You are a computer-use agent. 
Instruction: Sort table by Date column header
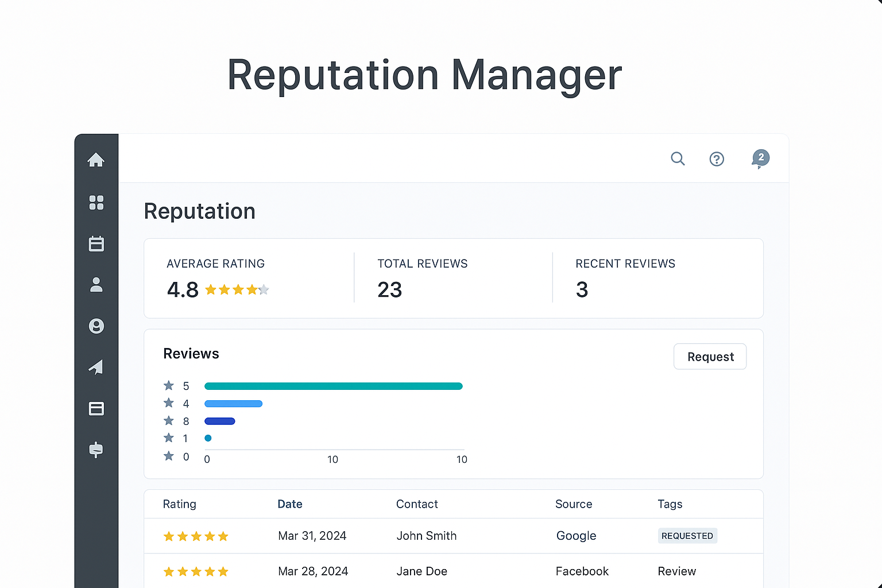pos(290,504)
